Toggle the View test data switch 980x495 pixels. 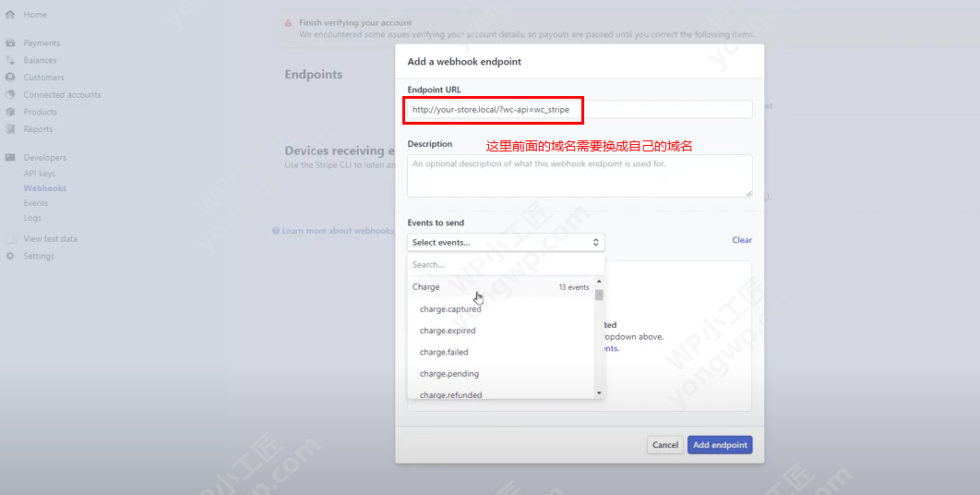(10, 239)
